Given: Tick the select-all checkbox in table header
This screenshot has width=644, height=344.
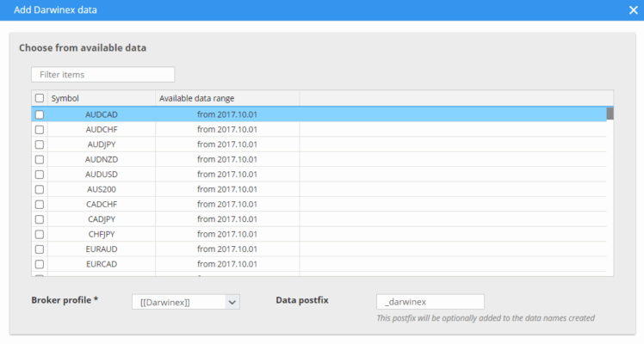Looking at the screenshot, I should click(x=39, y=98).
